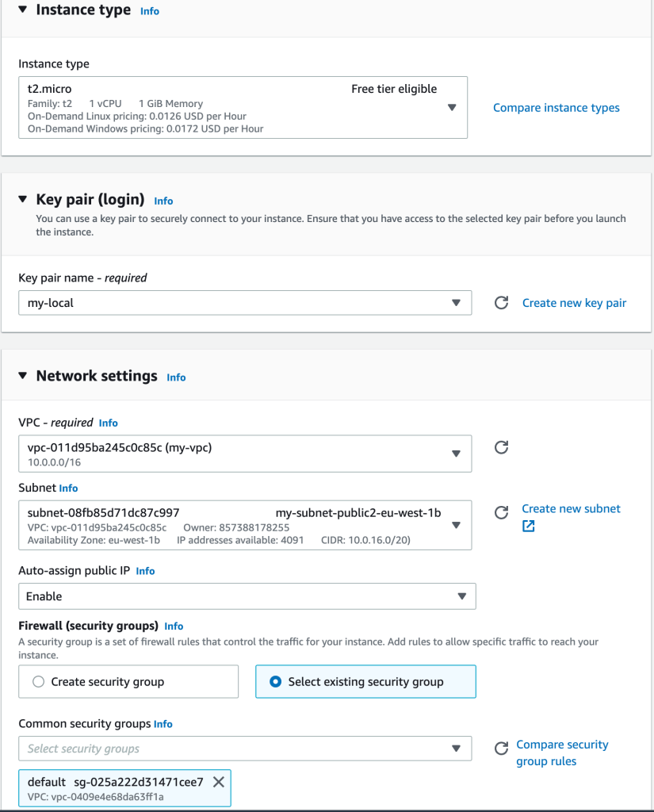Refresh the security groups list
This screenshot has height=812, width=654.
(501, 748)
